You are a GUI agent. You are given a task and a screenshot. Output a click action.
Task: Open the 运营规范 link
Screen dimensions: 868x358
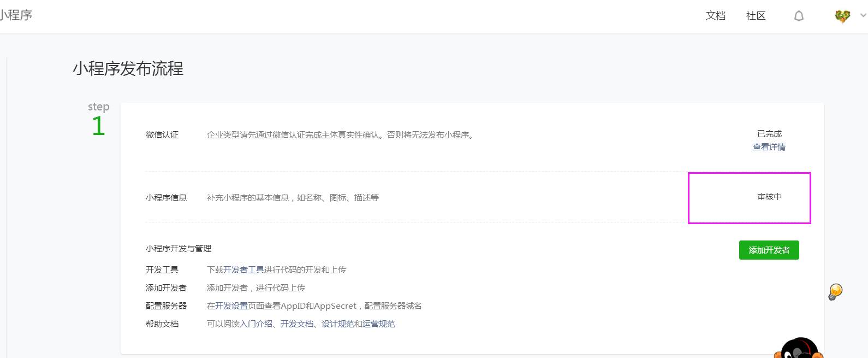point(379,324)
